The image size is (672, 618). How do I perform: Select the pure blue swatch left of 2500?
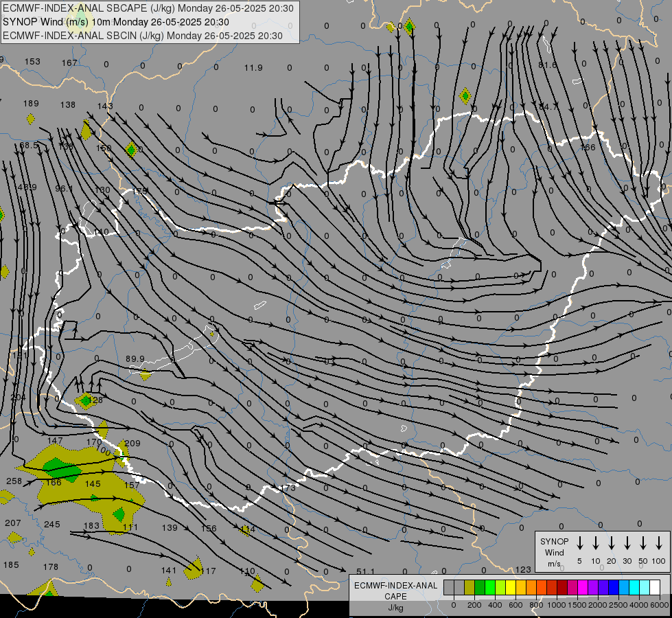coord(613,588)
